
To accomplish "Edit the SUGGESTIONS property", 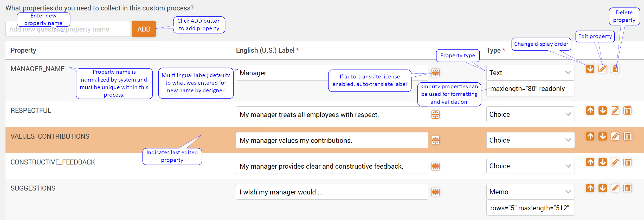I will (615, 188).
